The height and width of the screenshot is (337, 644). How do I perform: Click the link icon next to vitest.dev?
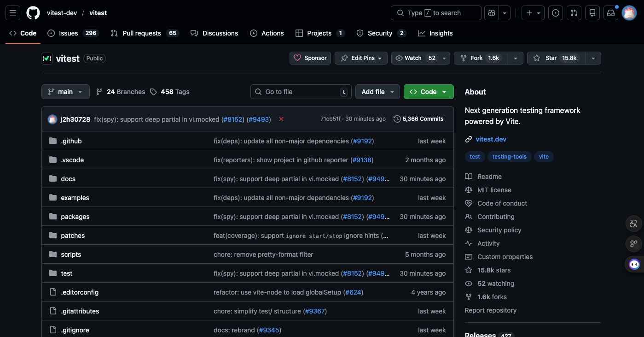pos(469,139)
